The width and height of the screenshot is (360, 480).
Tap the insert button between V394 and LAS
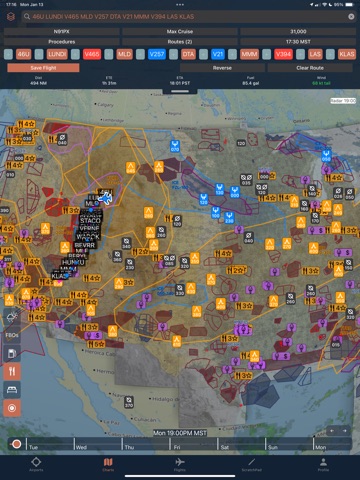300,54
